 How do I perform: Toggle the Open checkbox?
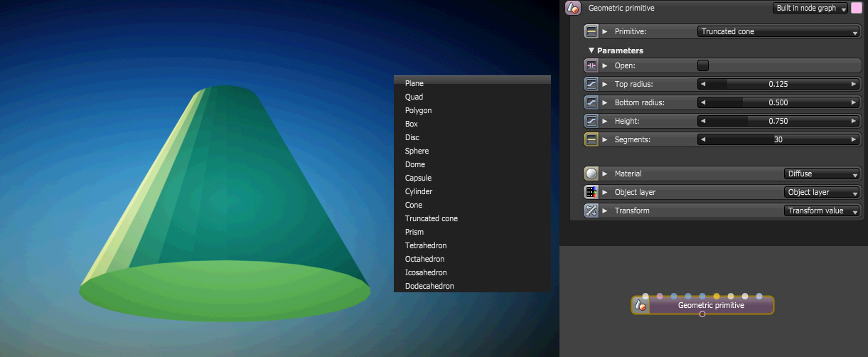[x=703, y=65]
